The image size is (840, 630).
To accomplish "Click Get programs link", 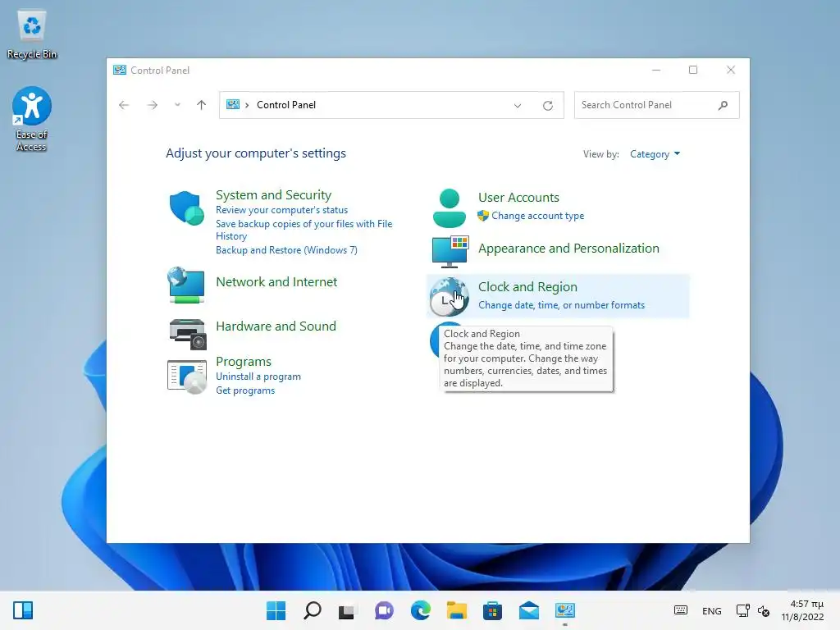I will pos(245,390).
